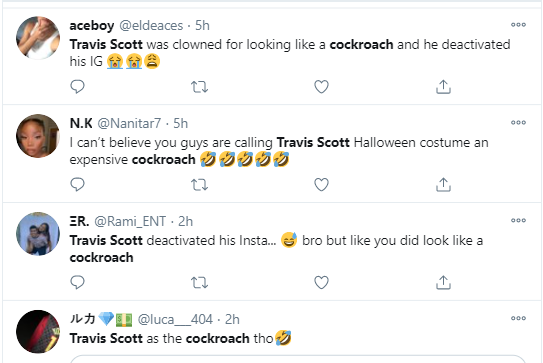Screen dimensions: 543x363
Task: Open more options on aceboy's tweet
Action: (x=518, y=25)
